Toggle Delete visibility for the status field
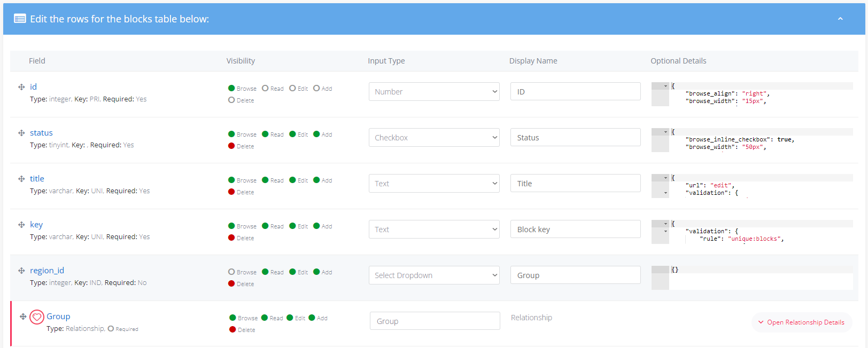 pos(231,146)
